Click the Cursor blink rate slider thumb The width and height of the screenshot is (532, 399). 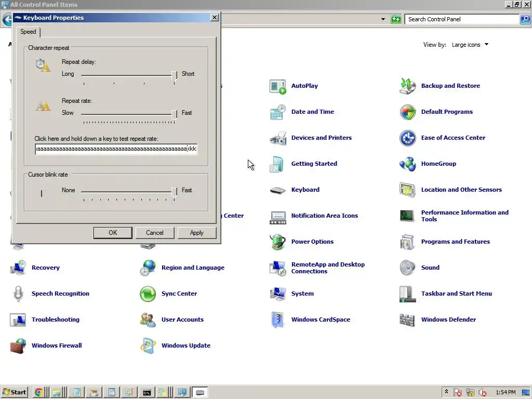click(x=175, y=192)
